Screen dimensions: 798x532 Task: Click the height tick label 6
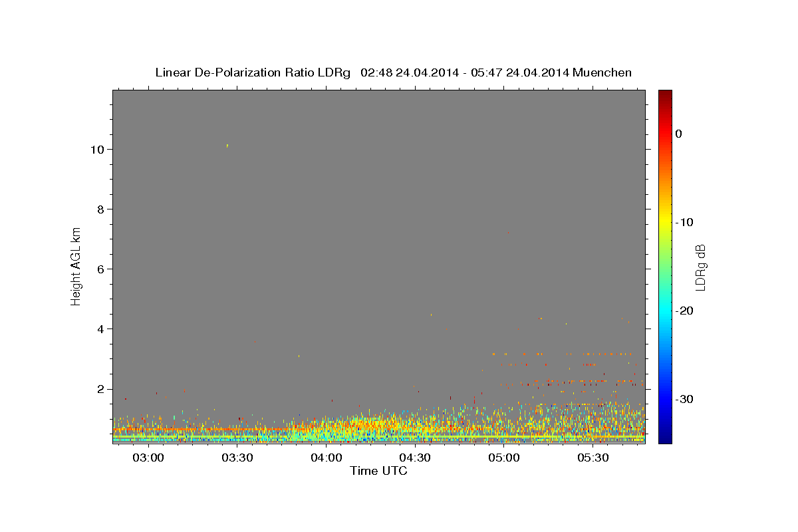click(x=100, y=269)
